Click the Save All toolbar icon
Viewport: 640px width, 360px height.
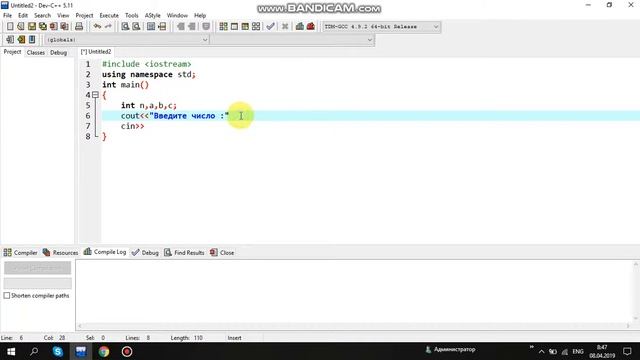point(42,27)
